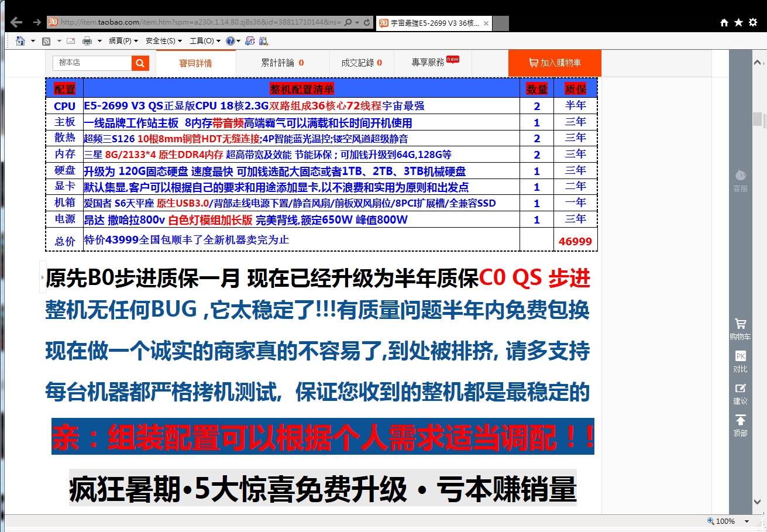
Task: Click the 总价 row label
Action: (64, 241)
